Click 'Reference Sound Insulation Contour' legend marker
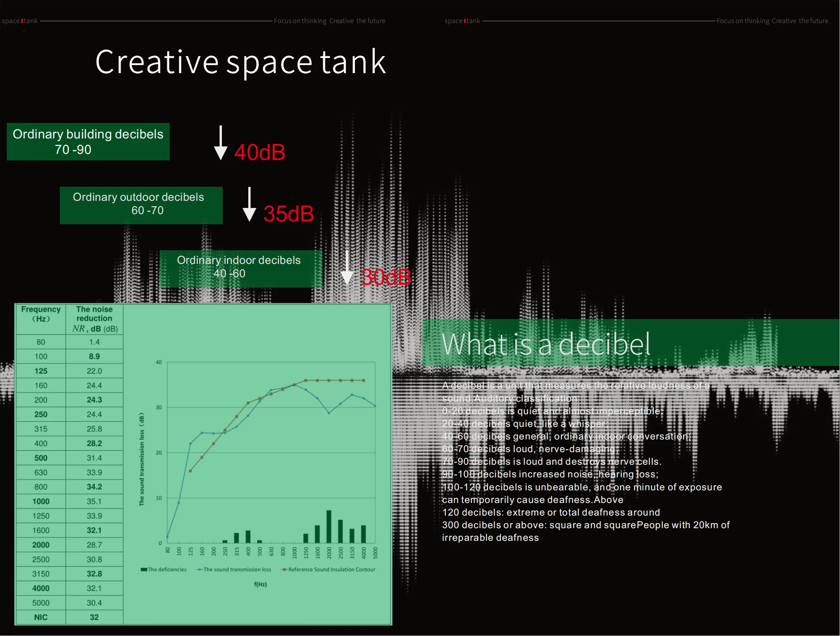Viewport: 840px width, 636px height. [284, 570]
